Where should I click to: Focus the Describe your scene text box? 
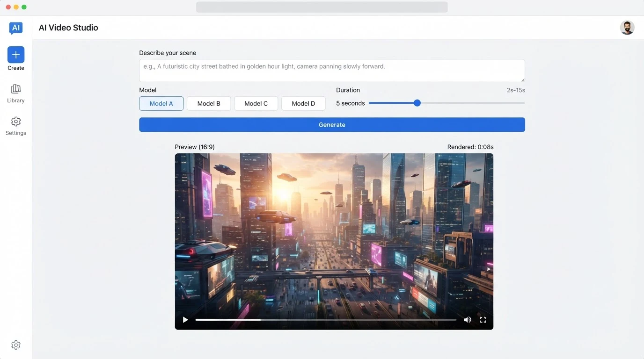click(332, 71)
